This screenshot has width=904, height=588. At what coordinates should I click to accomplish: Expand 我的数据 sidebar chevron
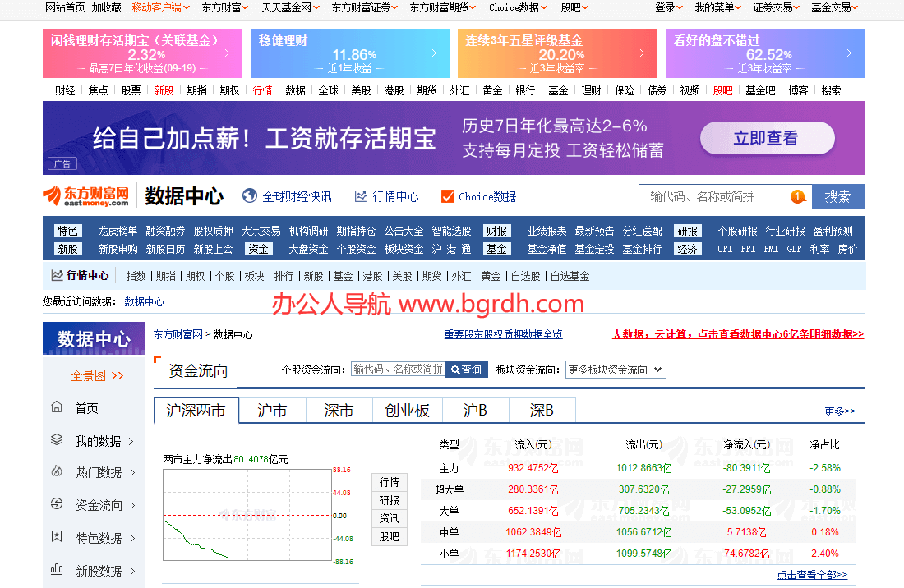coord(131,441)
